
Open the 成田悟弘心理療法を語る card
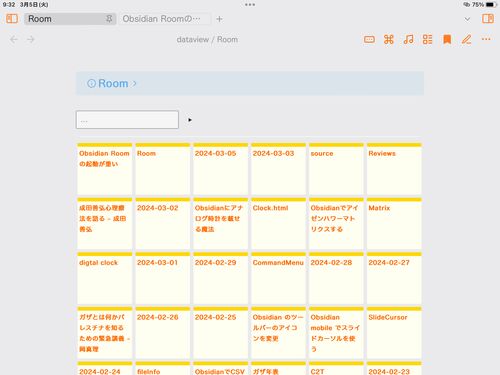coord(105,224)
